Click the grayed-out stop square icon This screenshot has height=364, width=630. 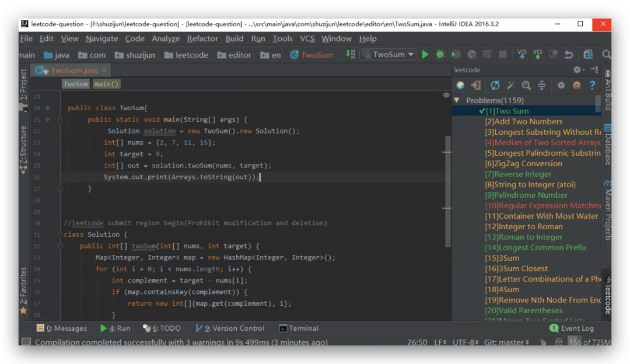503,54
